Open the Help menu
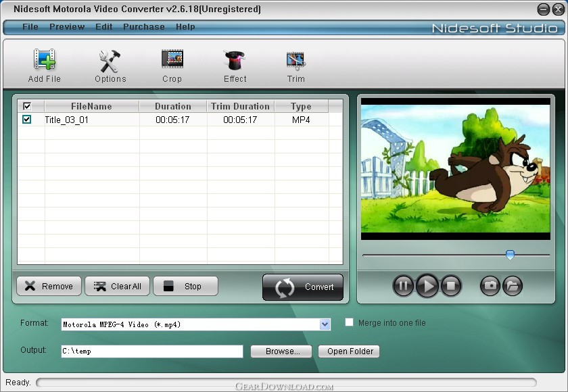This screenshot has width=568, height=392. 185,27
